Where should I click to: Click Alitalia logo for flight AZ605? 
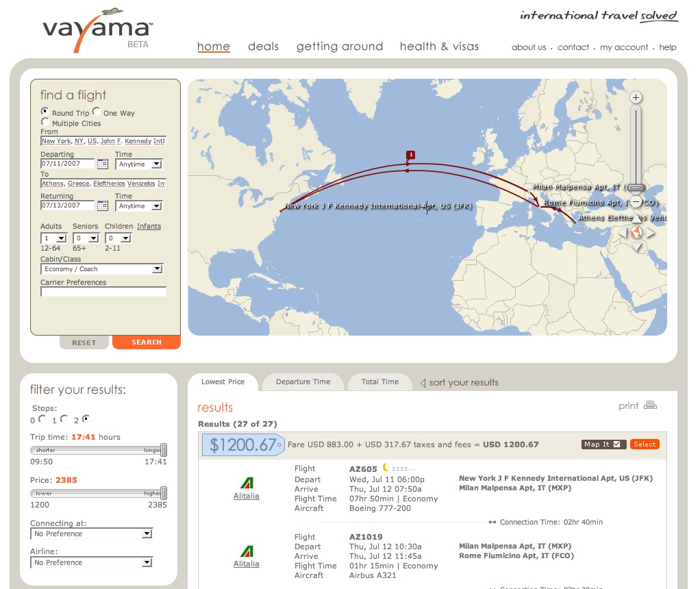click(247, 483)
